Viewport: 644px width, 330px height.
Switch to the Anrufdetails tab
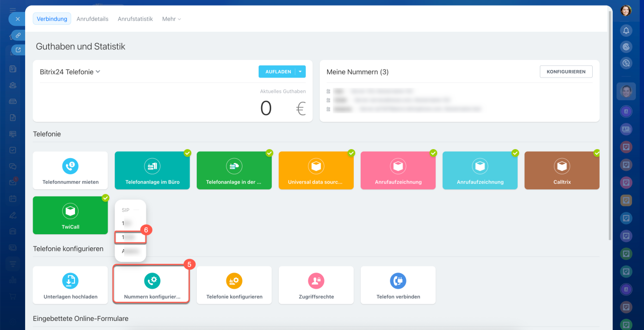93,19
